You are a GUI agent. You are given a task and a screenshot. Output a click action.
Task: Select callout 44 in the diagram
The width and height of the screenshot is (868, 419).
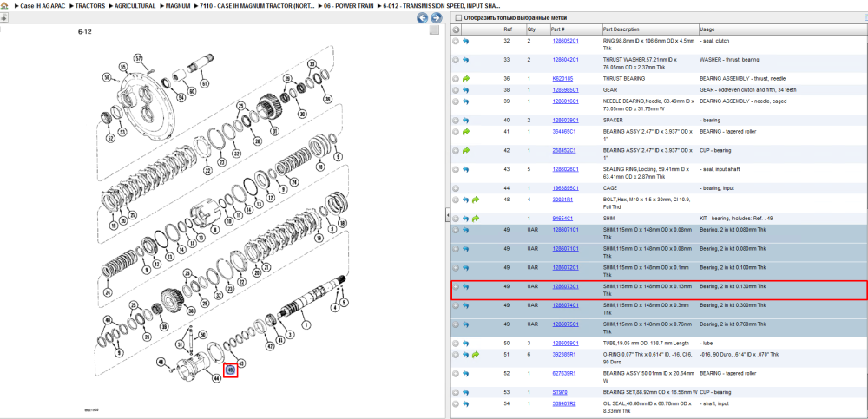[216, 378]
